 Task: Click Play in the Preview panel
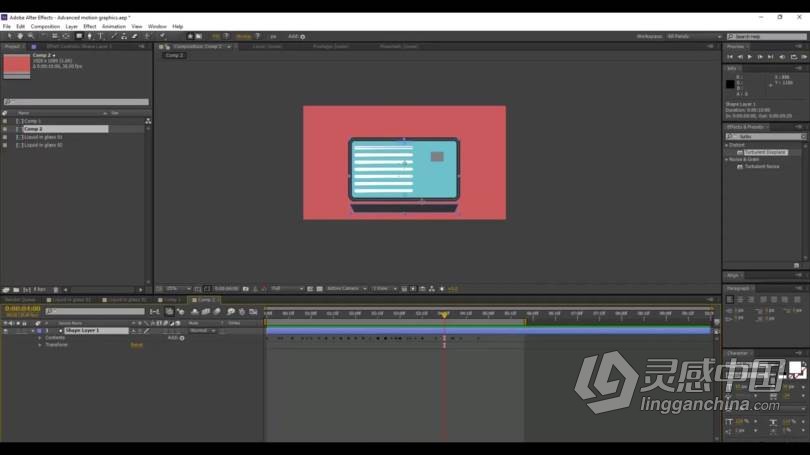750,57
